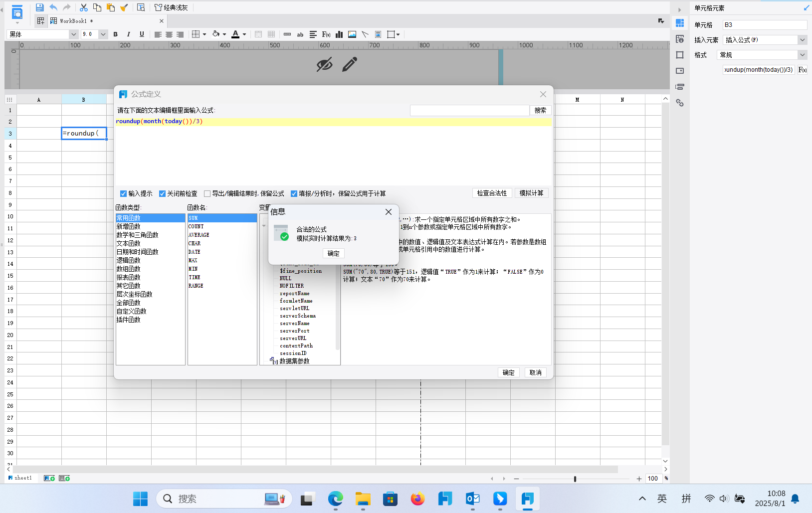Open the cell element panel icon in sidebar

coord(680,23)
